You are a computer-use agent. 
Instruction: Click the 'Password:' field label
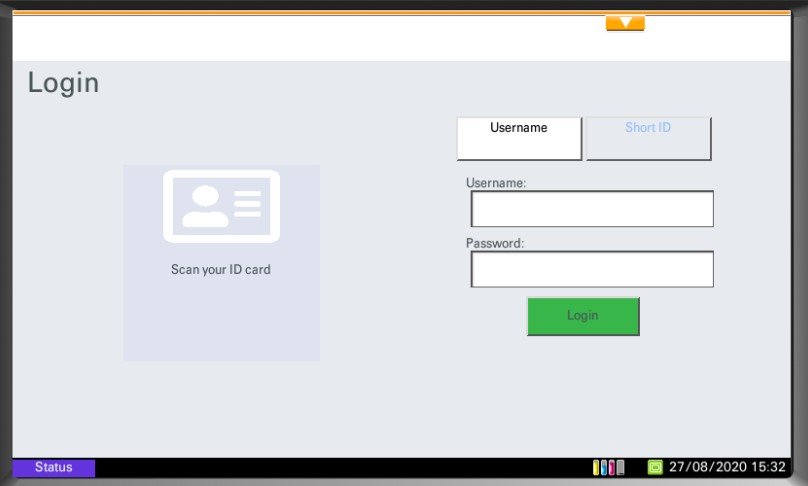coord(495,243)
